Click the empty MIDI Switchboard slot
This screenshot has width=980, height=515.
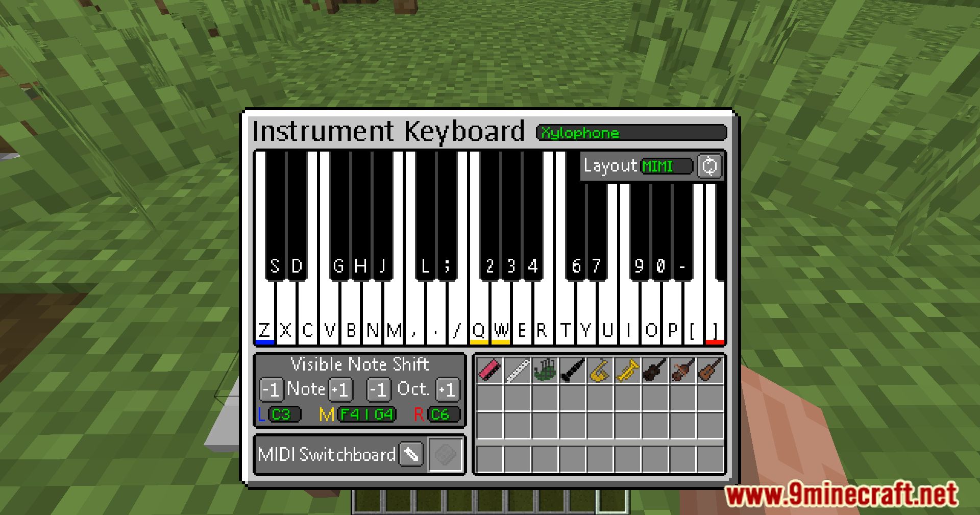[x=446, y=454]
